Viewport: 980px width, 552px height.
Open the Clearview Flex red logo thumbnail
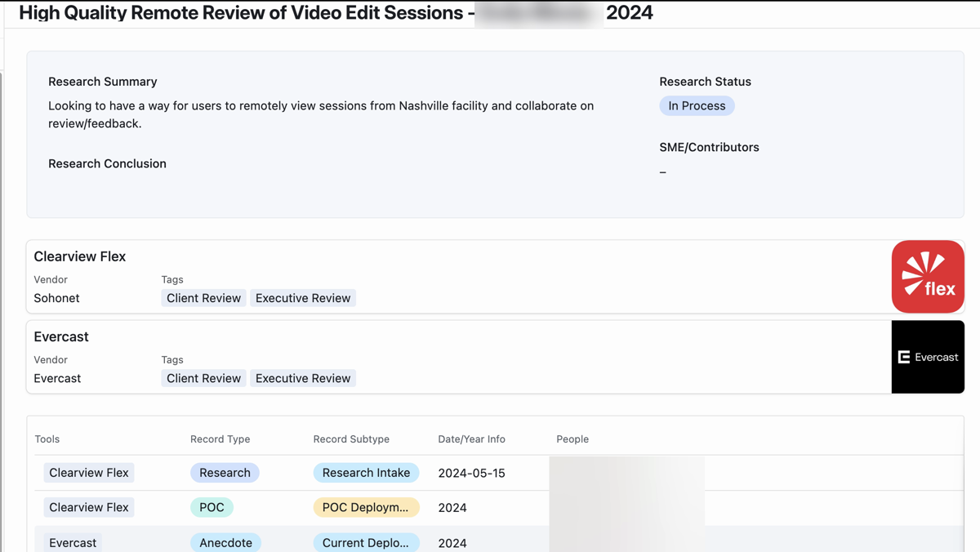point(928,277)
